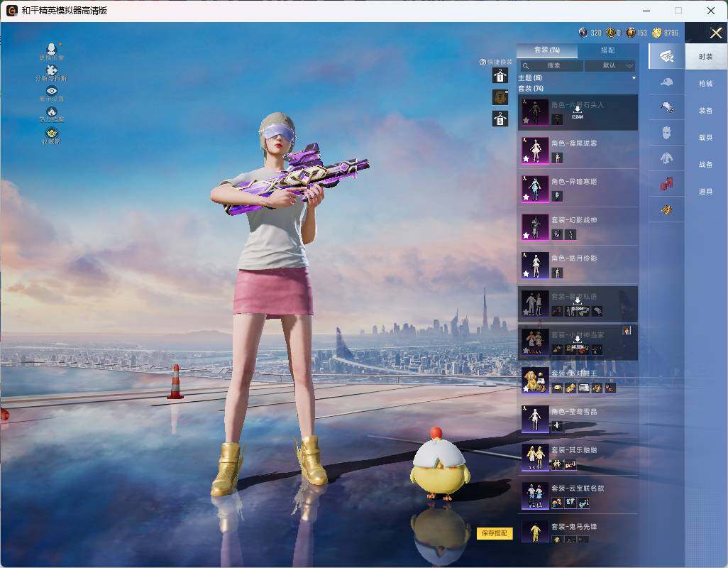This screenshot has height=568, width=728.
Task: Click the yellow chick pet companion
Action: click(439, 464)
